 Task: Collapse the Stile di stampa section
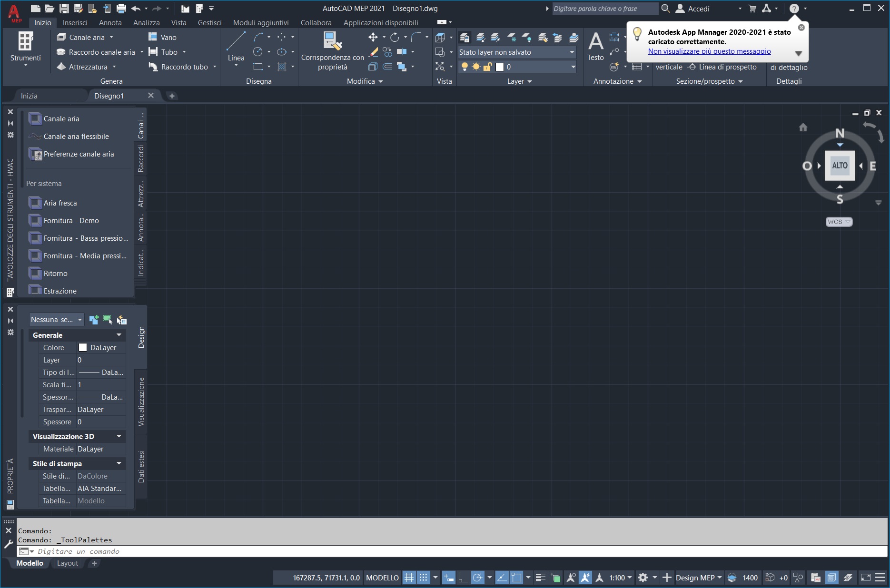coord(119,463)
